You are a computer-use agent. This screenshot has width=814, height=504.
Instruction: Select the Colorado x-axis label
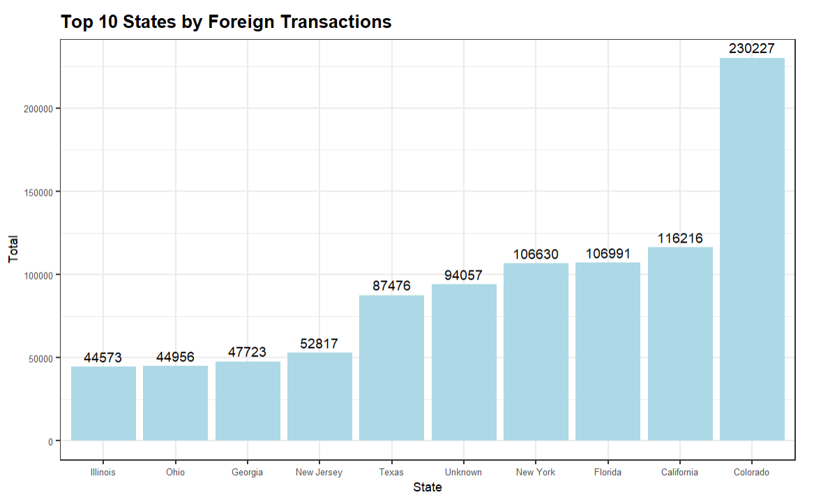pos(752,472)
